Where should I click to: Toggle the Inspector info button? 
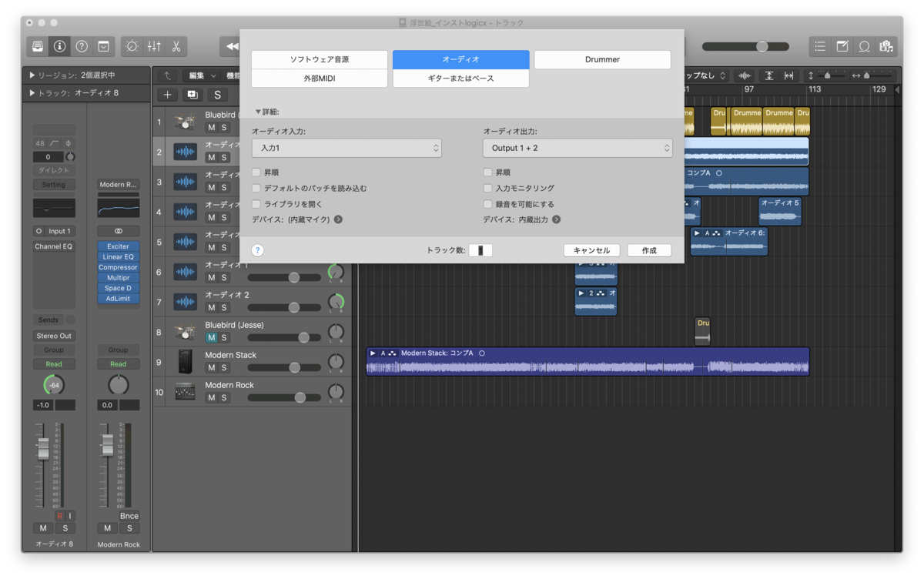point(59,46)
